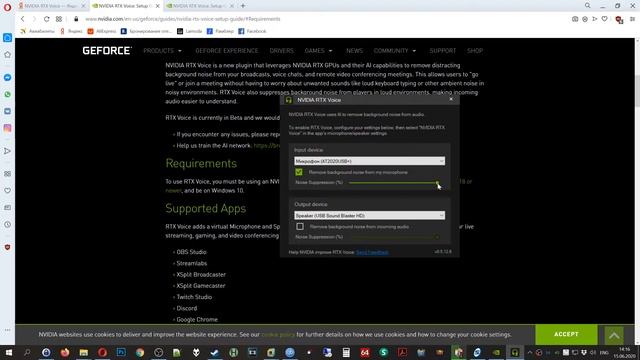Screen dimensions: 640x360
Task: Expand the COMMUNITY menu
Action: tap(395, 51)
